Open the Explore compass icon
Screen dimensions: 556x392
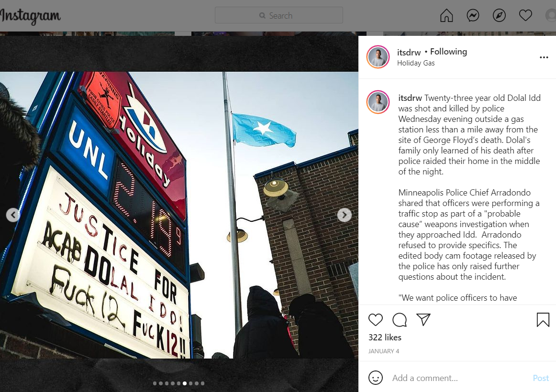499,16
